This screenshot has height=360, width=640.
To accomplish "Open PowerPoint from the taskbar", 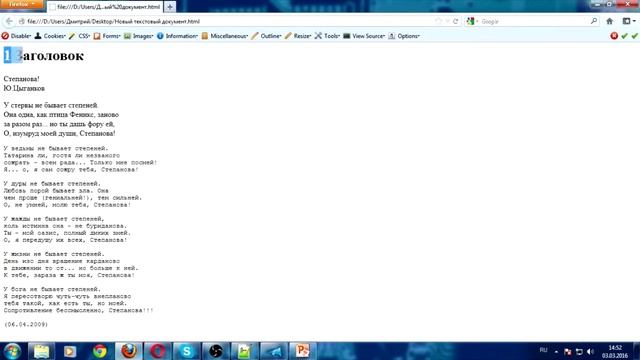I will point(302,351).
